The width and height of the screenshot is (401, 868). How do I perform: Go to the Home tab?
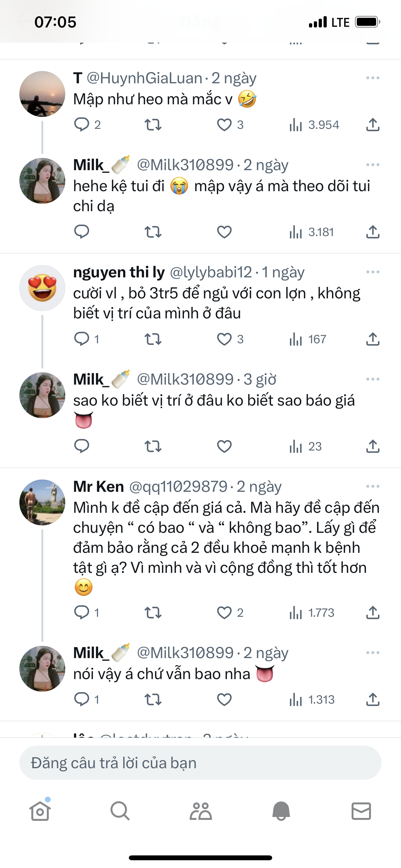[40, 811]
